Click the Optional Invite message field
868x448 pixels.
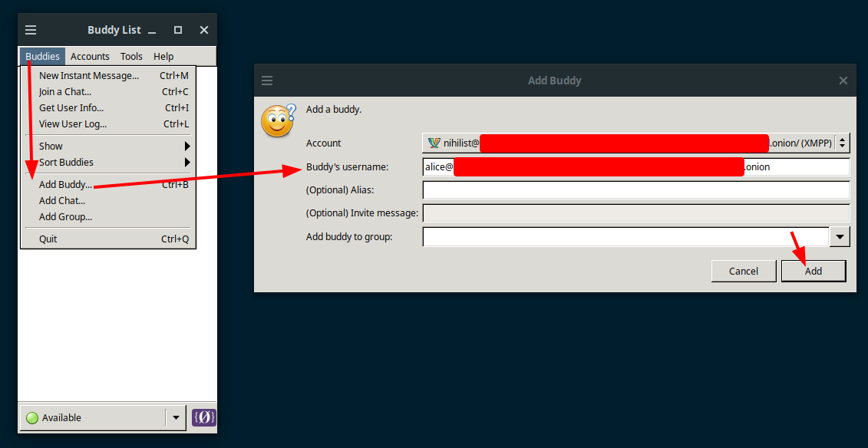(635, 213)
